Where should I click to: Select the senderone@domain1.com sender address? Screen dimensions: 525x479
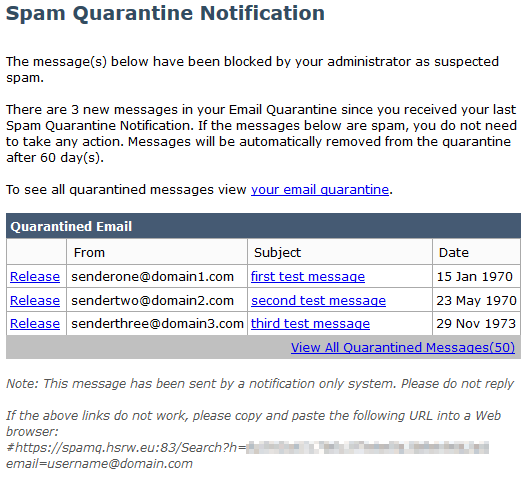point(152,276)
